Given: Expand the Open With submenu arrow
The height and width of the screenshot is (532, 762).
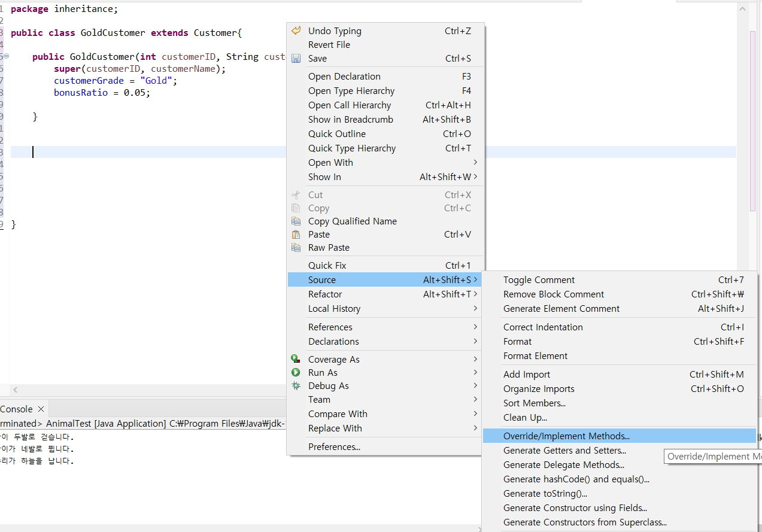Looking at the screenshot, I should click(x=475, y=163).
